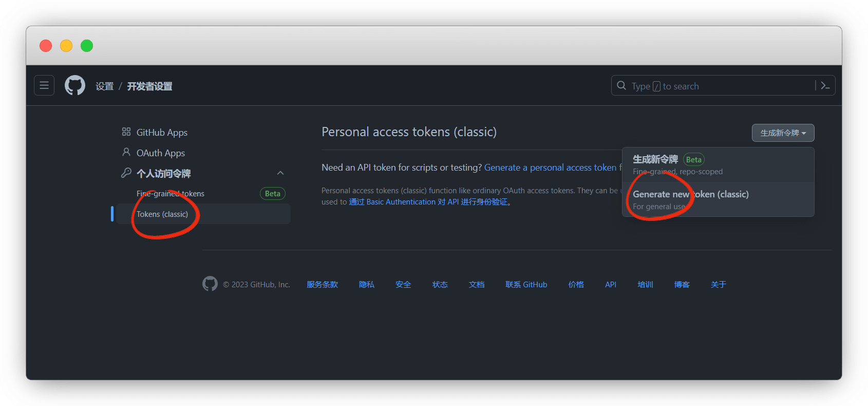
Task: Click the GitHub logo in header
Action: click(x=75, y=85)
